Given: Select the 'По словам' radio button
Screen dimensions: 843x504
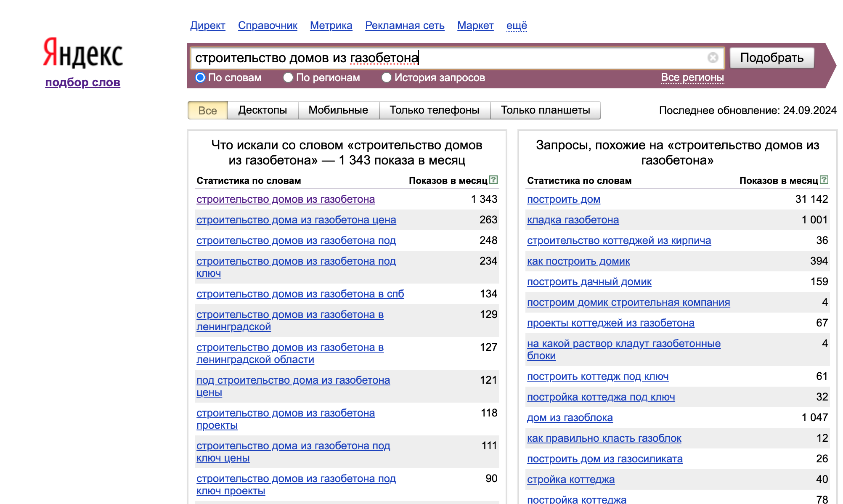Looking at the screenshot, I should [200, 78].
